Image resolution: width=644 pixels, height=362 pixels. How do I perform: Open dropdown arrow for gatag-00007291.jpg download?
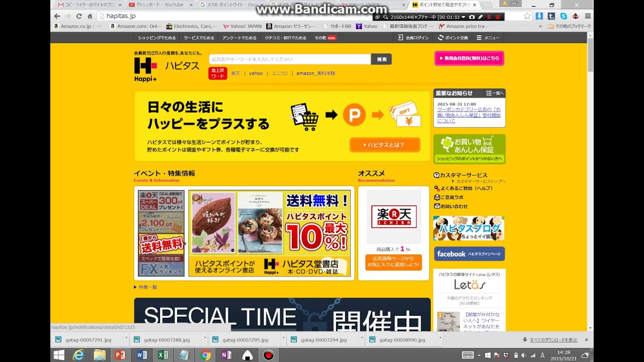pos(126,339)
